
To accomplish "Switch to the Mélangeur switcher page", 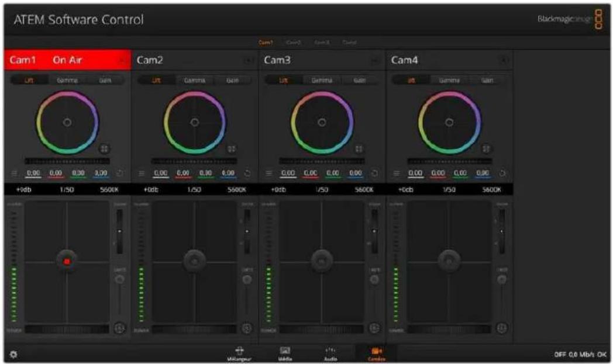I will click(x=239, y=354).
